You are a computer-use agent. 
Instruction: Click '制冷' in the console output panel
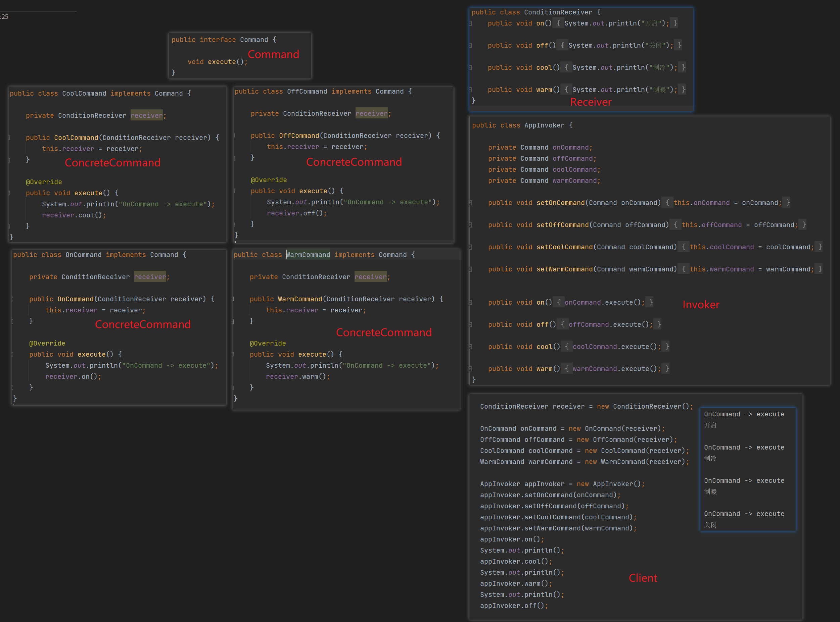point(710,459)
